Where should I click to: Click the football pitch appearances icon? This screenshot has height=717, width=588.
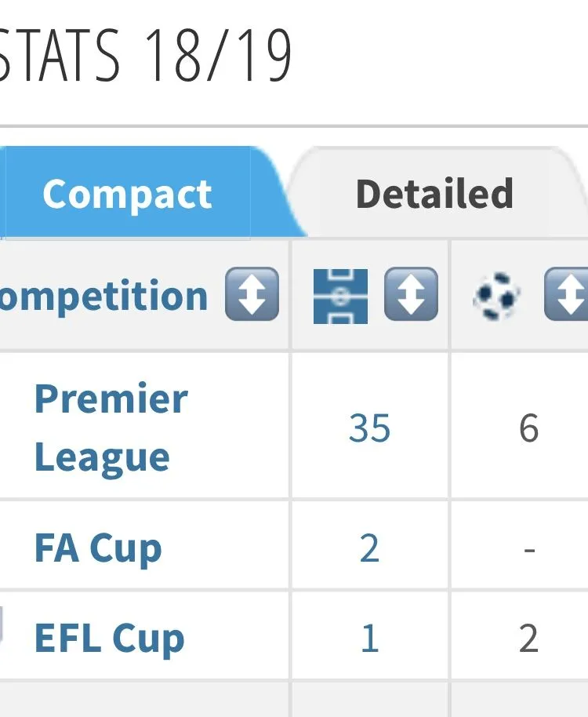pyautogui.click(x=340, y=296)
